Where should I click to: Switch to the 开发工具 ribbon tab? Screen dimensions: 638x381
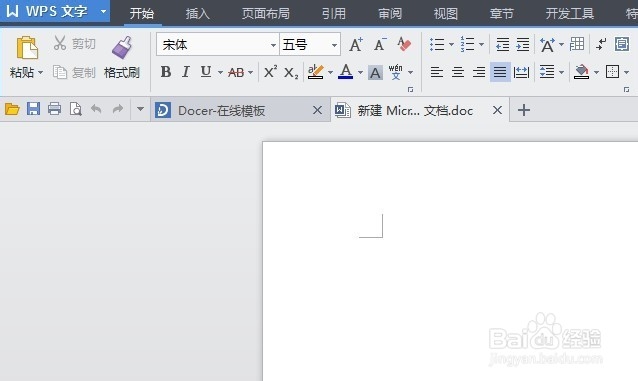(570, 13)
